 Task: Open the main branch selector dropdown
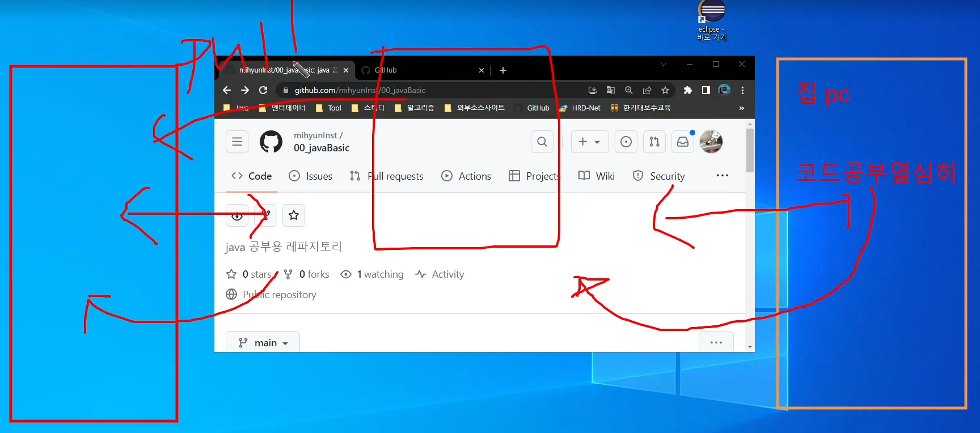pyautogui.click(x=263, y=343)
